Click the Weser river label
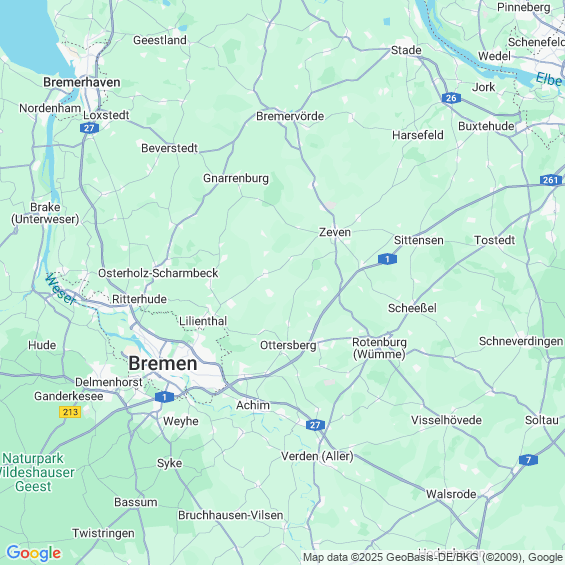The height and width of the screenshot is (565, 565). 61,289
